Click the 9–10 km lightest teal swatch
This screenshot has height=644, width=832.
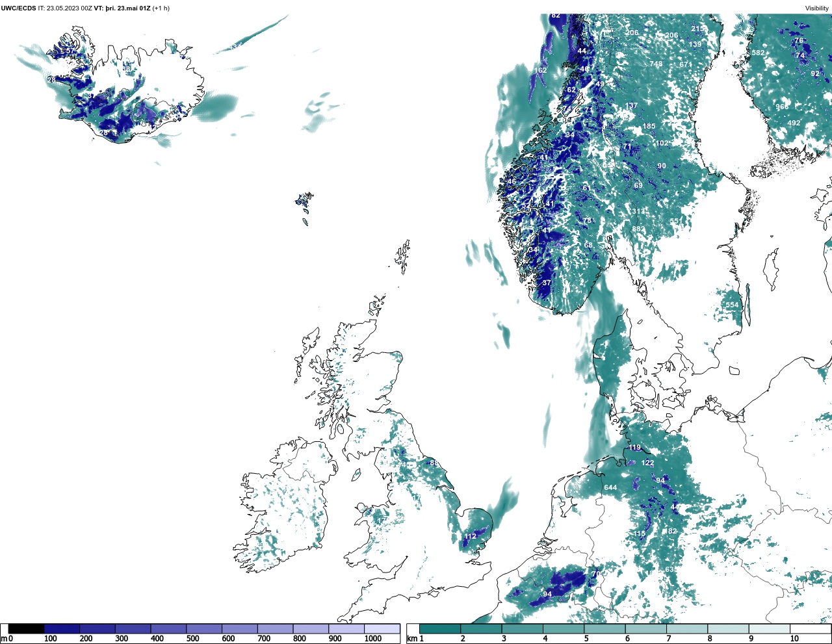click(x=769, y=629)
